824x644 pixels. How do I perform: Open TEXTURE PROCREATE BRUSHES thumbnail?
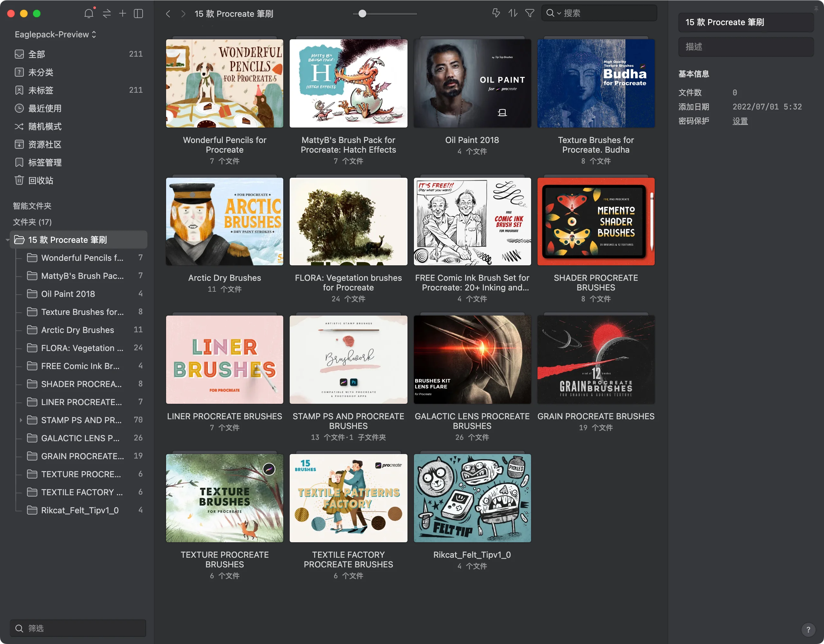(224, 498)
